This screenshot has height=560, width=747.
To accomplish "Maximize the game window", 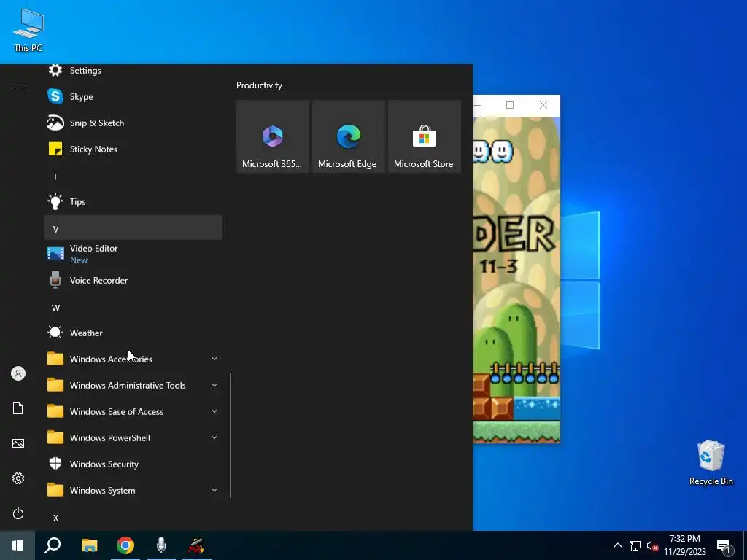I will pyautogui.click(x=510, y=105).
